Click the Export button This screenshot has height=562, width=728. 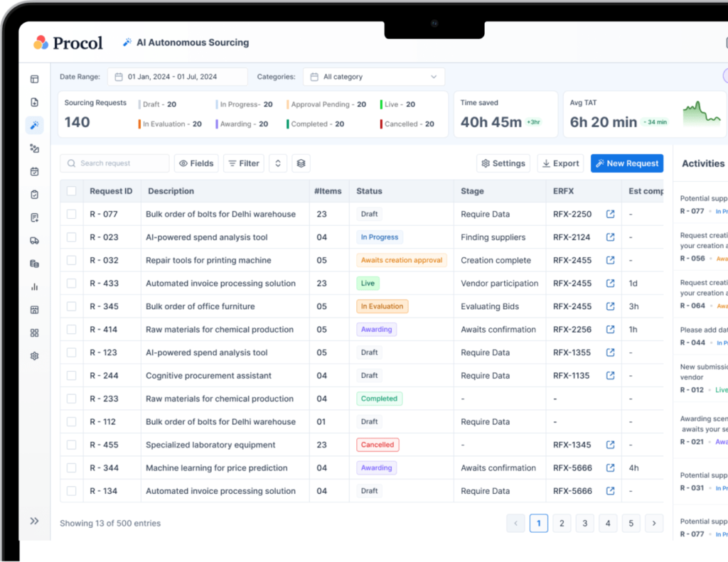click(560, 163)
